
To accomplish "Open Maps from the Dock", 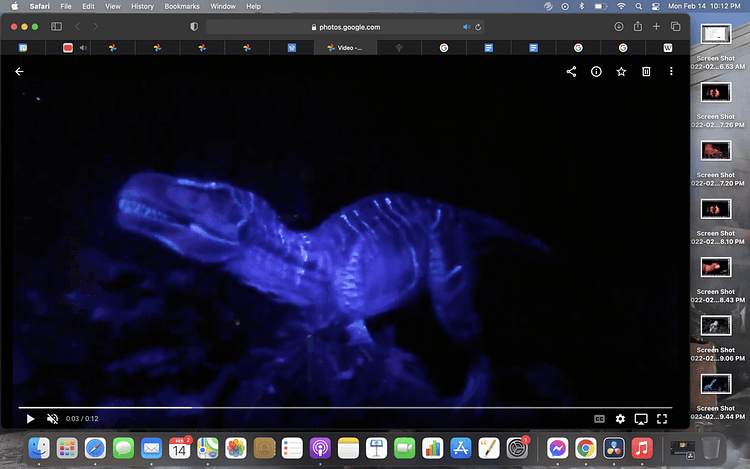I will point(208,448).
